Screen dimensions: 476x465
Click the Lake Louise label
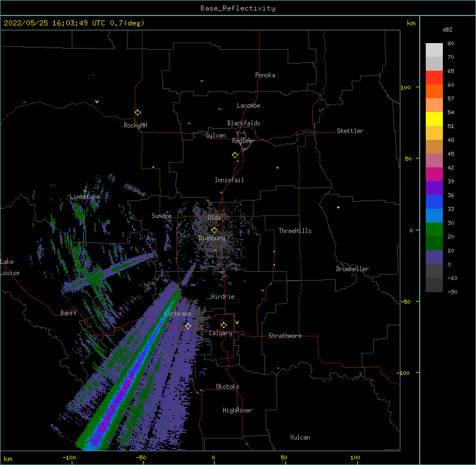10,267
